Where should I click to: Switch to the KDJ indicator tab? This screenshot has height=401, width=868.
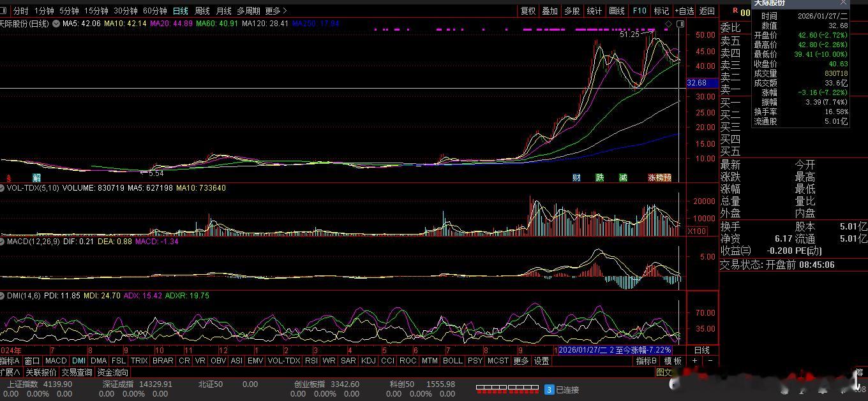tap(368, 361)
